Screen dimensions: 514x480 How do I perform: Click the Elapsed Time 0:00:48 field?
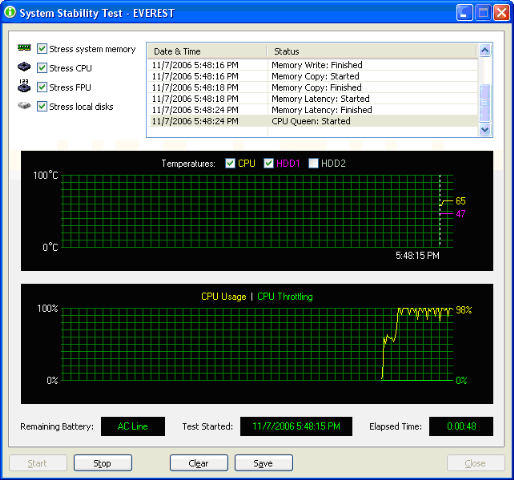click(x=461, y=426)
